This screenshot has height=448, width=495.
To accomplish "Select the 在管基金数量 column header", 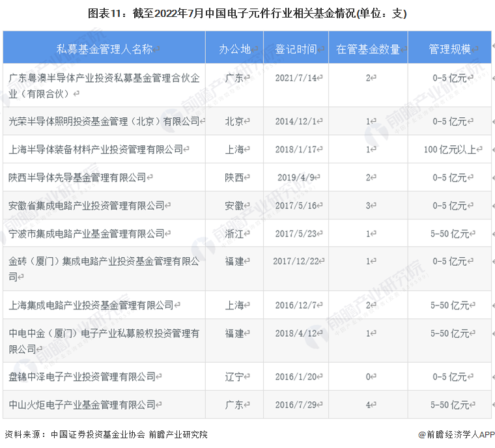I will 368,48.
